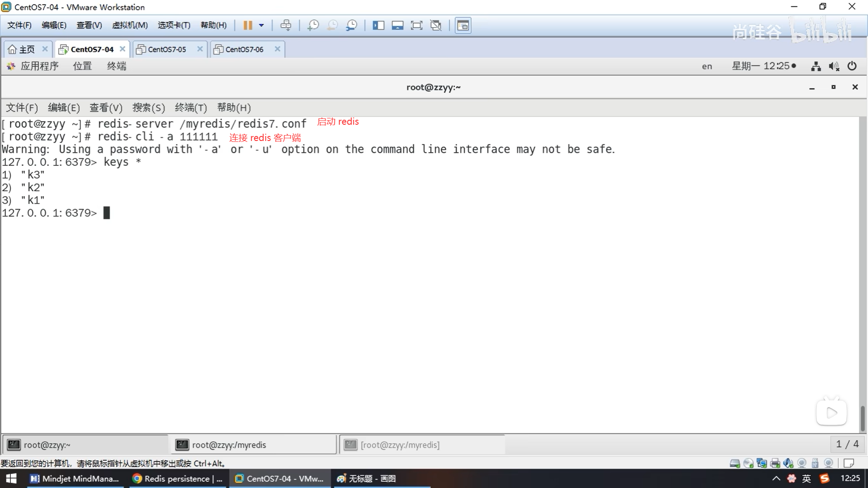Switch to the CentOS7-05 tab
Image resolution: width=868 pixels, height=488 pixels.
tap(167, 49)
